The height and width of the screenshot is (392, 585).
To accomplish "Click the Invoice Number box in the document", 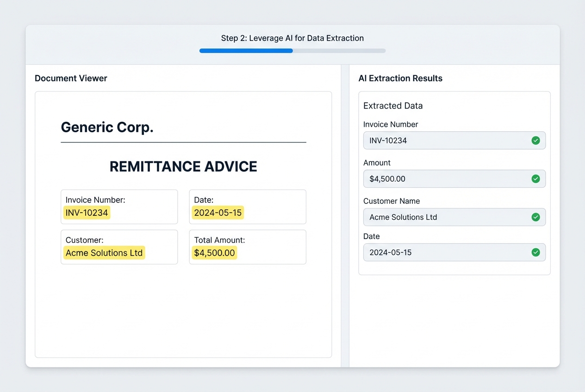I will (119, 207).
